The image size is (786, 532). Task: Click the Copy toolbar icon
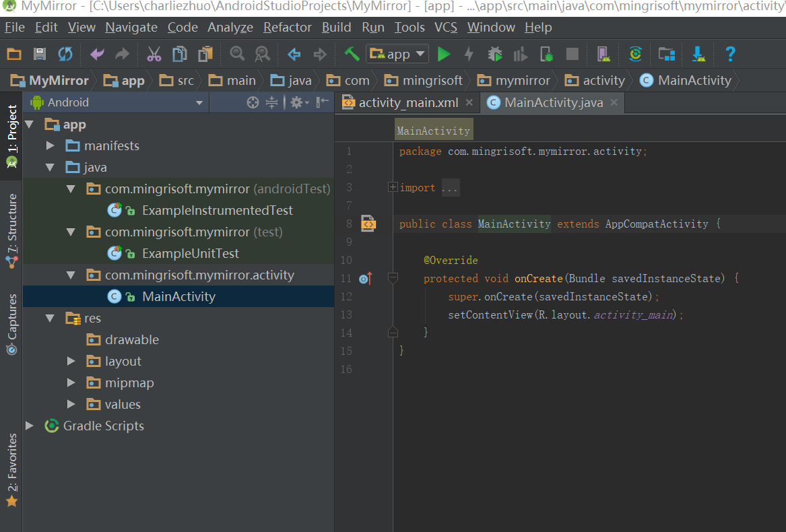point(179,54)
